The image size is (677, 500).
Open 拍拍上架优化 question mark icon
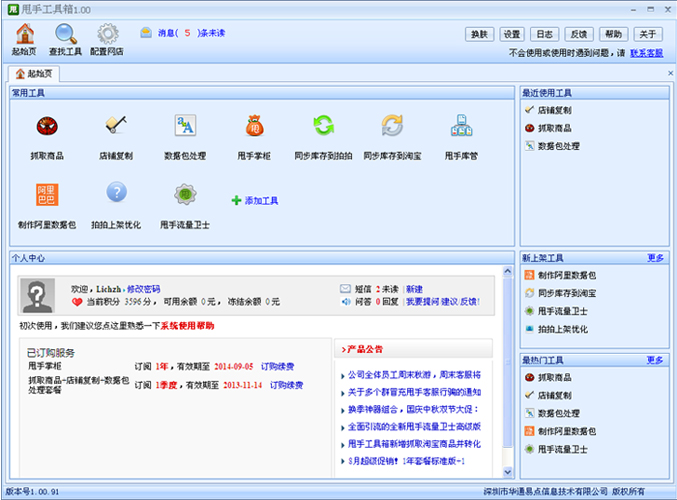coord(116,192)
